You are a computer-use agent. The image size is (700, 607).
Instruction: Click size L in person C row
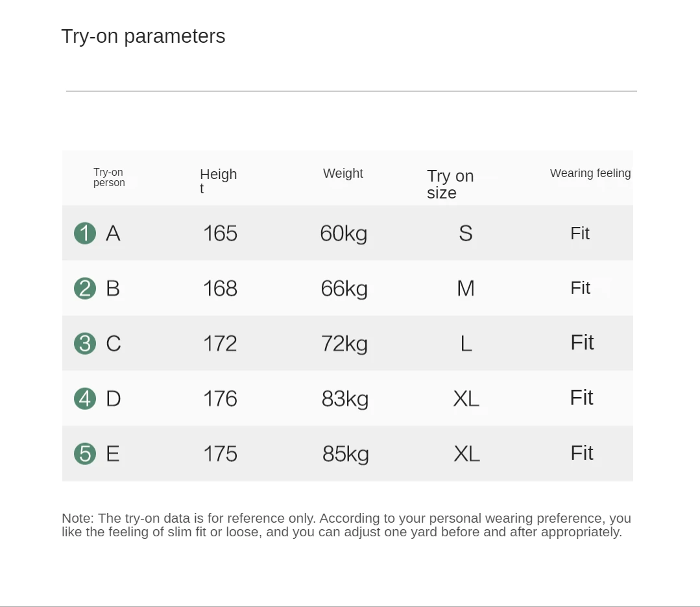click(x=466, y=344)
